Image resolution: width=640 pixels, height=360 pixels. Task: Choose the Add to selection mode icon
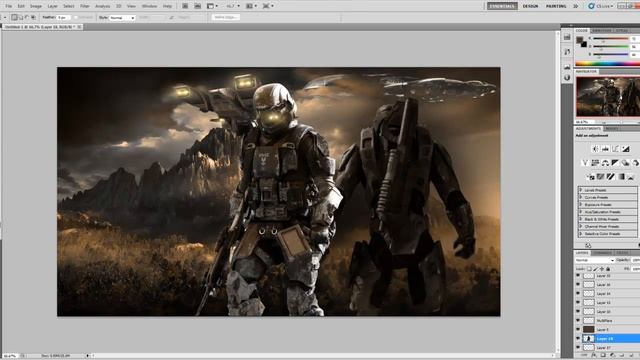(x=21, y=18)
